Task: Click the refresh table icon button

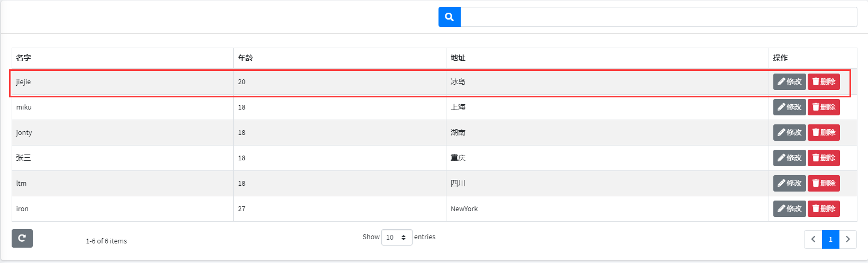Action: (22, 238)
